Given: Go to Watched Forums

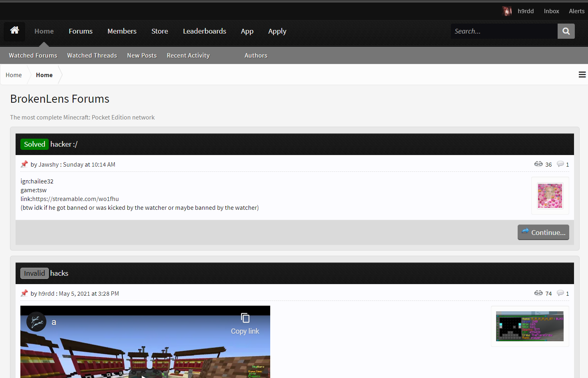Looking at the screenshot, I should coord(33,56).
